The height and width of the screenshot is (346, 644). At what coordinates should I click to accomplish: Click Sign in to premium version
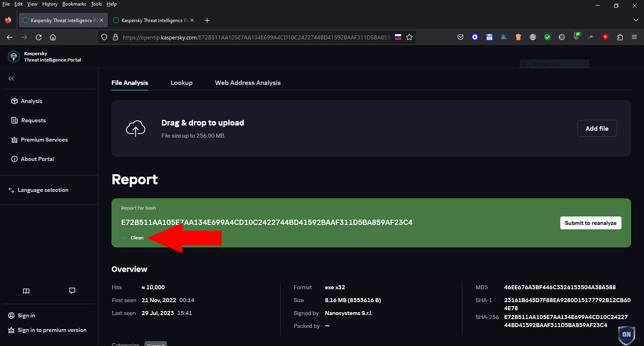click(x=47, y=330)
